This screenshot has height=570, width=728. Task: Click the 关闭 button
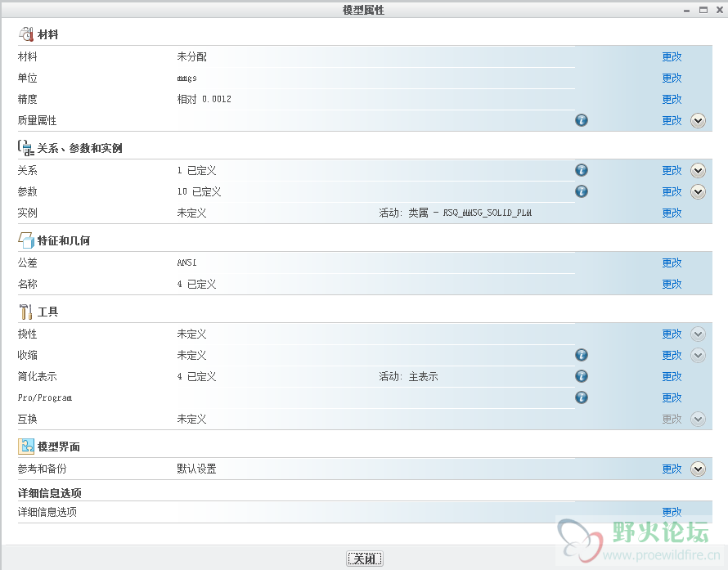365,559
